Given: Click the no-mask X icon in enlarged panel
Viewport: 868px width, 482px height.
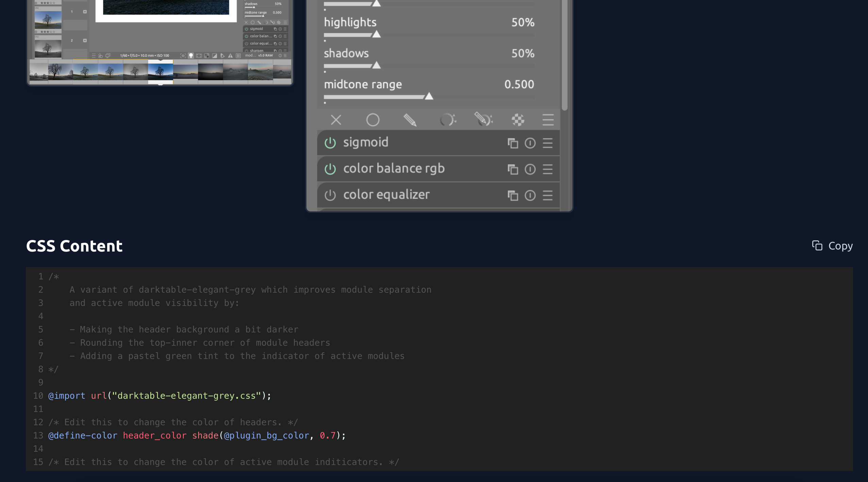Looking at the screenshot, I should click(336, 120).
